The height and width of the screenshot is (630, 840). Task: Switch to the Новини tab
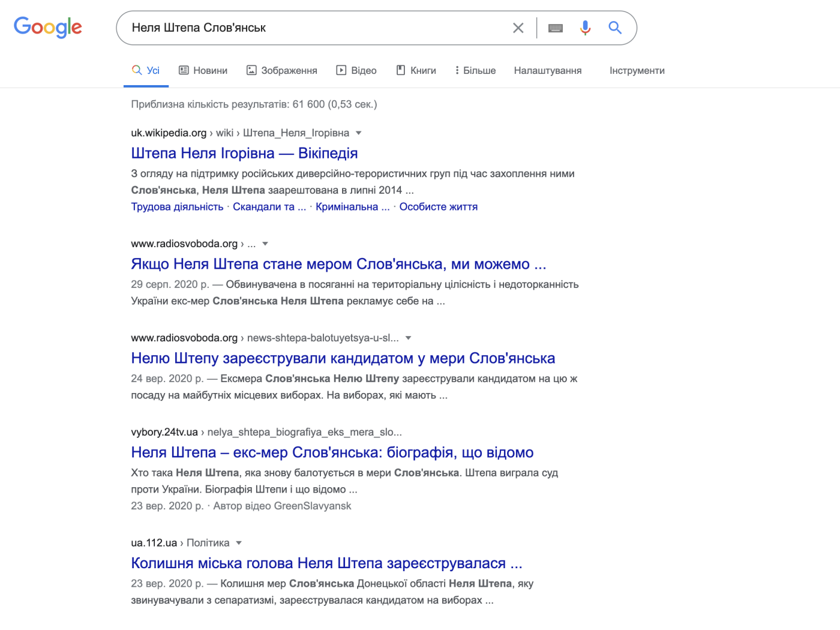pos(203,70)
